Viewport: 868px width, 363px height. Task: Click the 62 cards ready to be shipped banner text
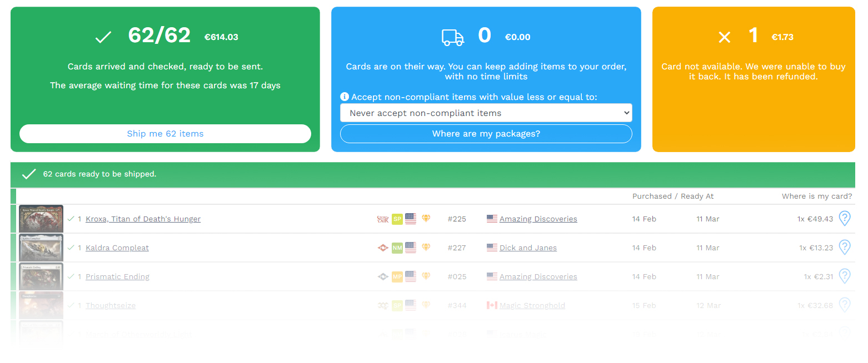click(100, 174)
